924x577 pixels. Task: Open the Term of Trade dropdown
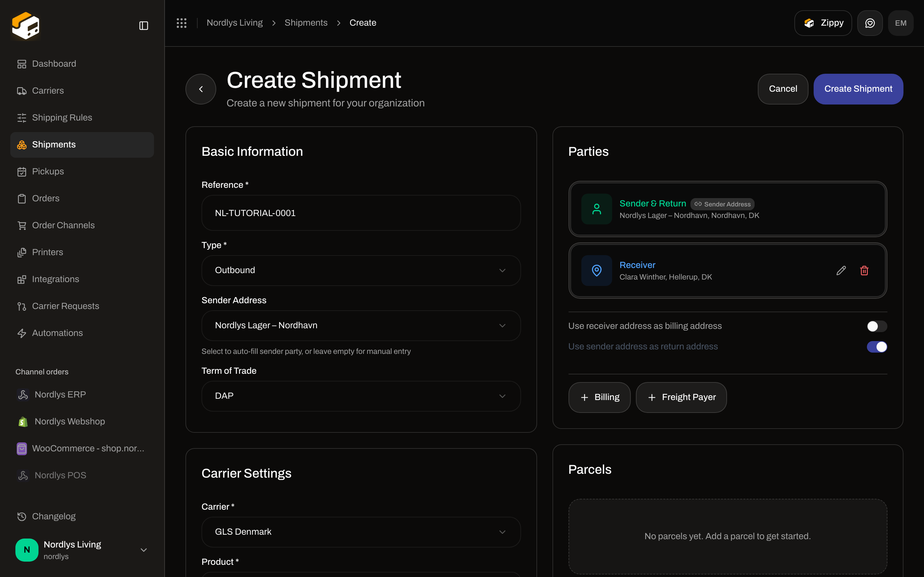(361, 396)
